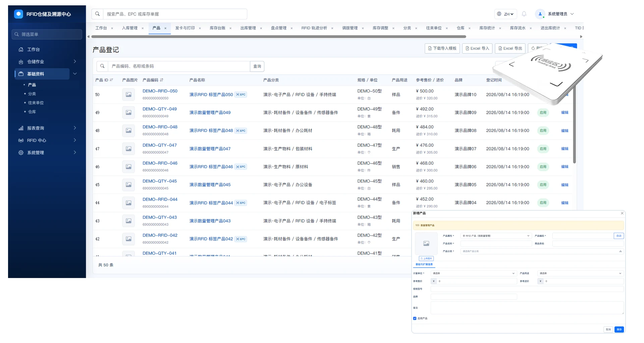
Task: Open the 产品属性 dropdown in 新增产品
Action: point(496,236)
